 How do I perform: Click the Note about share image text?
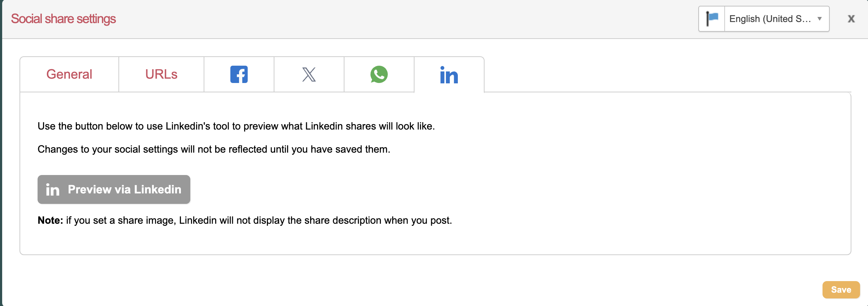245,220
